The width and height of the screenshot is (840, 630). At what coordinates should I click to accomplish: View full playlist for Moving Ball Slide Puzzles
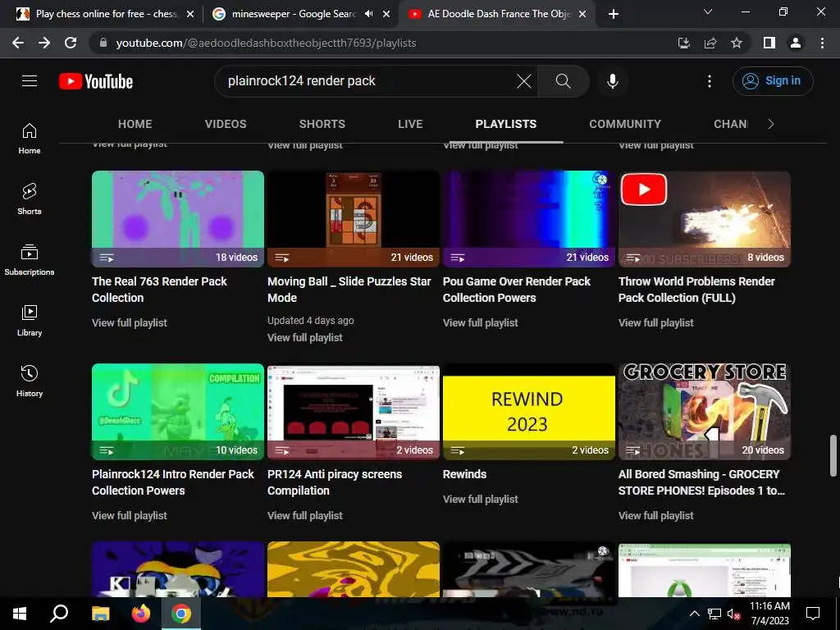coord(305,337)
